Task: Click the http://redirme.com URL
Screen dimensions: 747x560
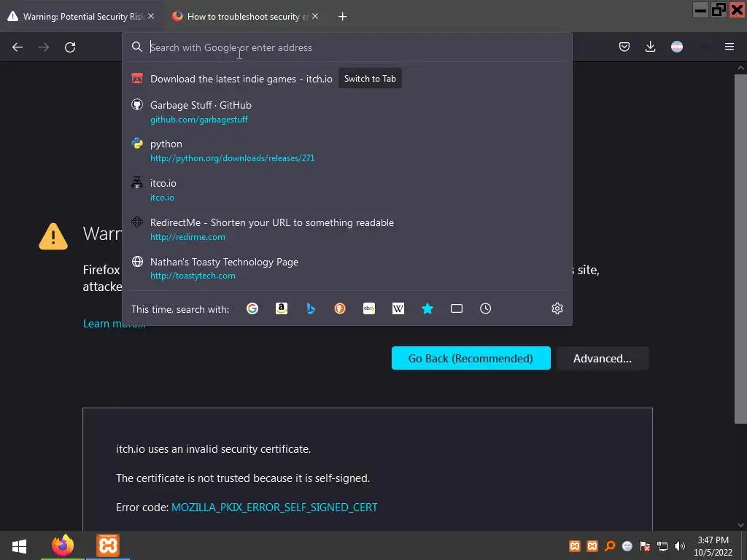Action: (187, 237)
